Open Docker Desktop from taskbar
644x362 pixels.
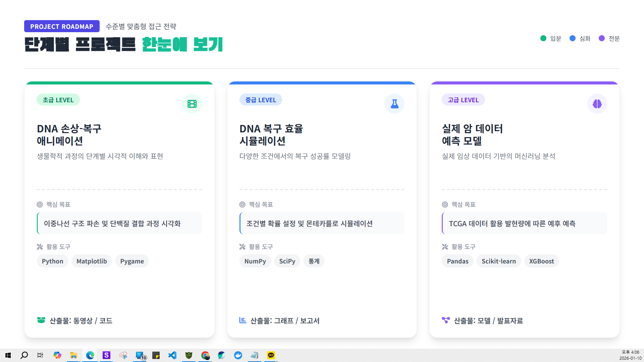pyautogui.click(x=238, y=355)
